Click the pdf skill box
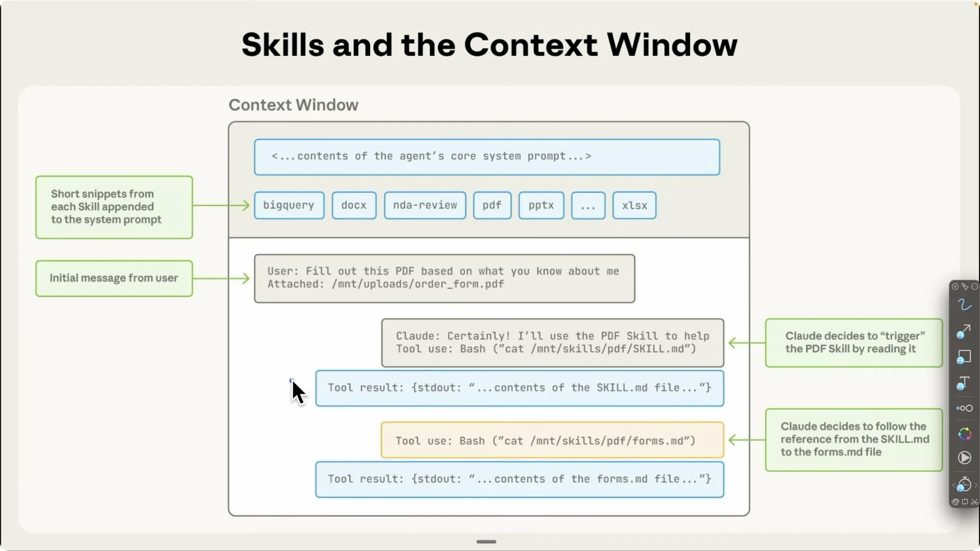Screen dimensions: 980x551 [492, 206]
